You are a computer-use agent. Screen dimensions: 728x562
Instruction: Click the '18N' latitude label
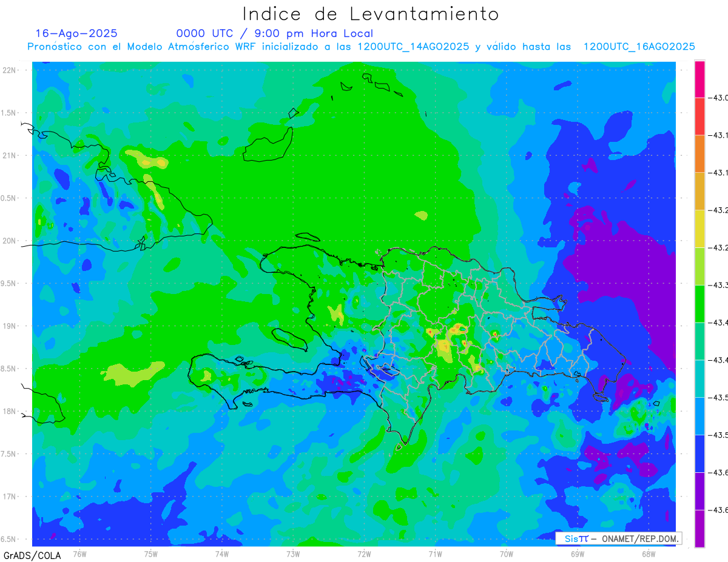coord(10,411)
